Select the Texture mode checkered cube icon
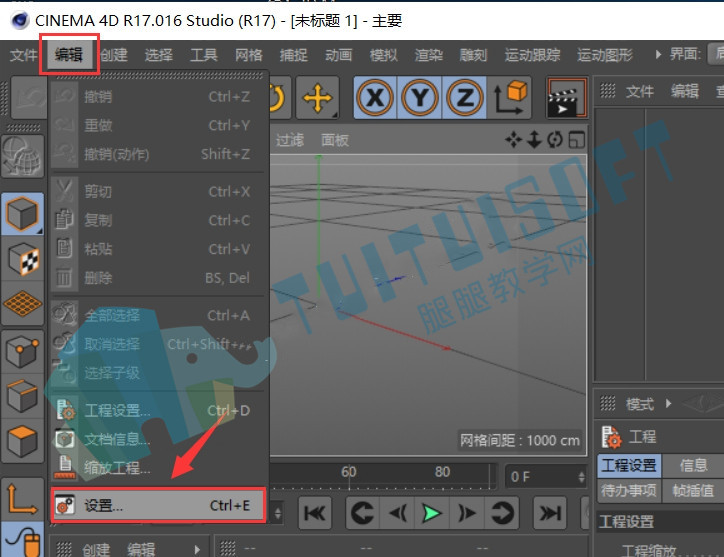This screenshot has width=724, height=557. click(x=22, y=259)
